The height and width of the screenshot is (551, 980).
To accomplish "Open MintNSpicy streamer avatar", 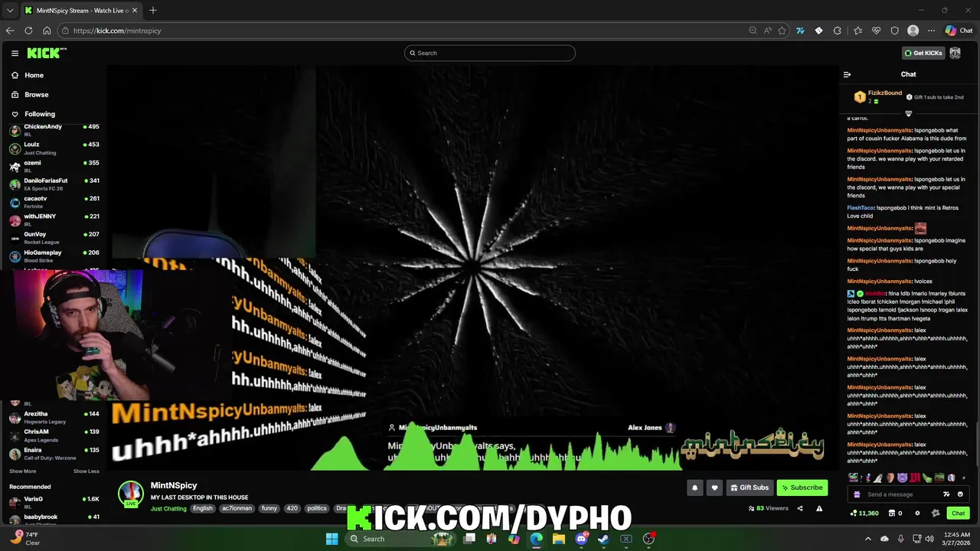I will click(130, 493).
